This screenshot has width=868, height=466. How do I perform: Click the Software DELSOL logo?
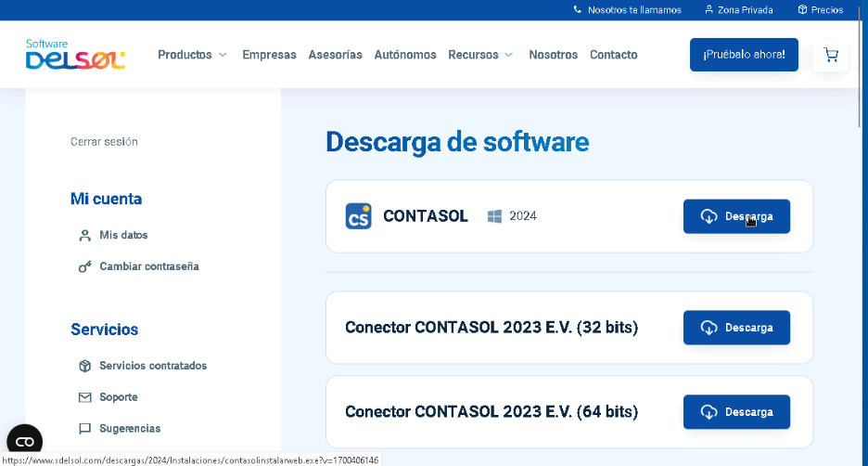(75, 55)
